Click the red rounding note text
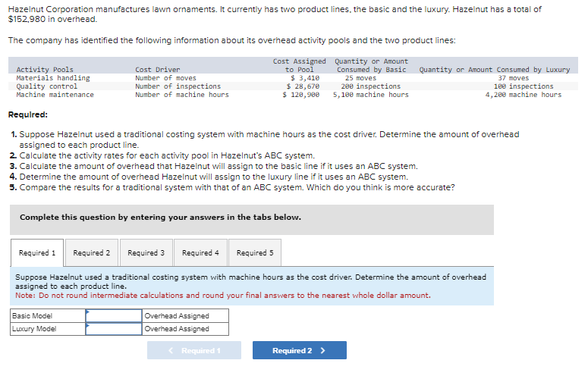This screenshot has height=379, width=588. (223, 295)
